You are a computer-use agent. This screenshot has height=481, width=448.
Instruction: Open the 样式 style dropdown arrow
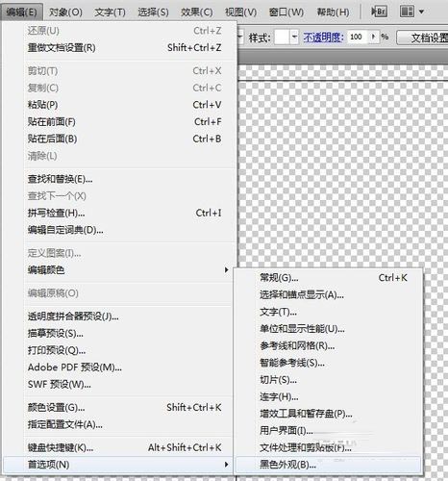(294, 38)
